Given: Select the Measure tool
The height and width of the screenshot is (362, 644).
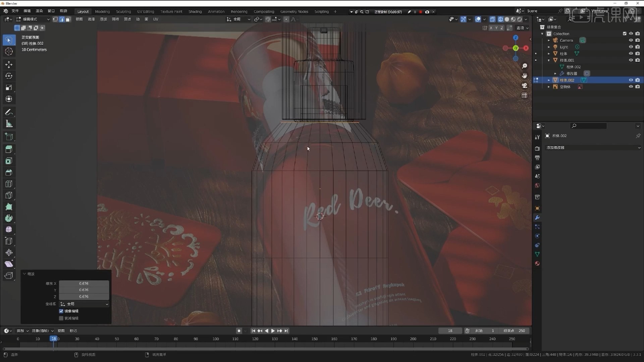Looking at the screenshot, I should tap(9, 124).
